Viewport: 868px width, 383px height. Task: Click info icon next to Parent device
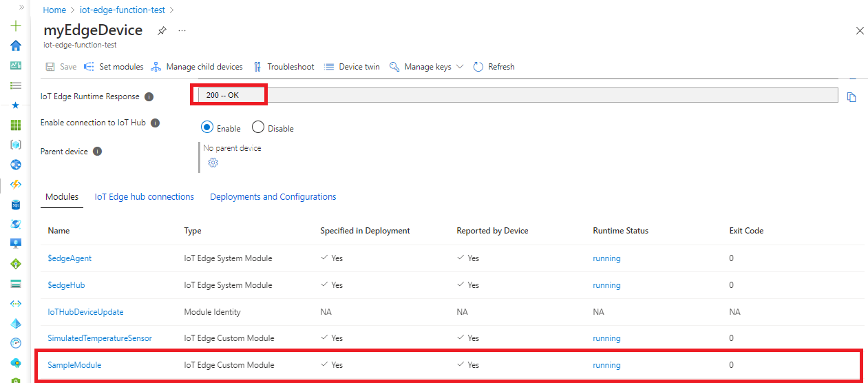coord(98,152)
